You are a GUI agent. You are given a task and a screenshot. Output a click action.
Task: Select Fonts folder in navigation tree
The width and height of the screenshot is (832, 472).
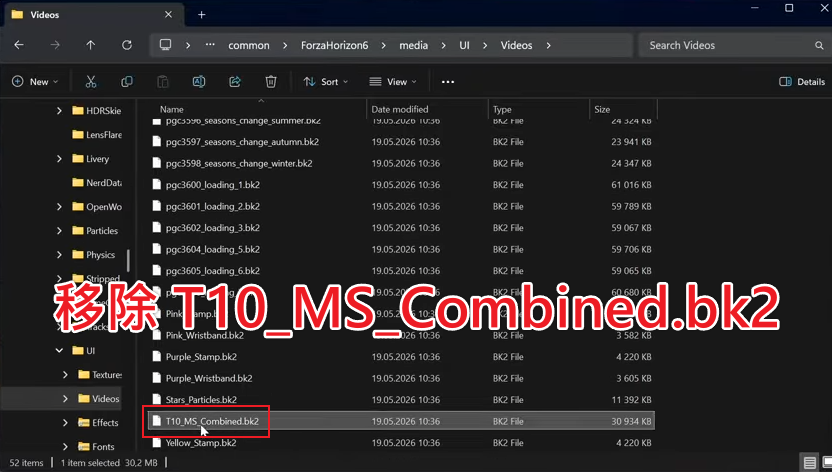coord(96,447)
